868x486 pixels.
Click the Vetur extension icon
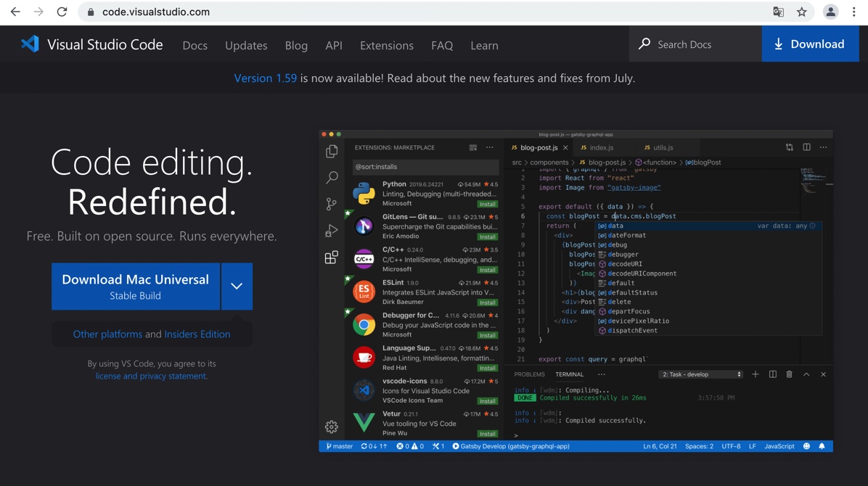tap(364, 422)
